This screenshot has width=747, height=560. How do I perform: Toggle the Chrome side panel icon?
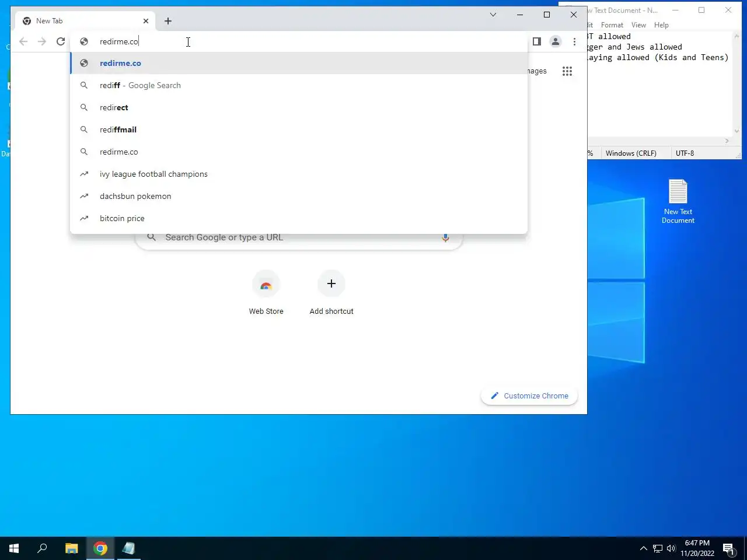pyautogui.click(x=537, y=41)
